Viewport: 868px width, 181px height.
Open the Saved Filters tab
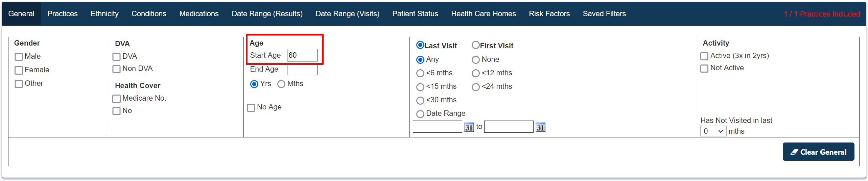[604, 14]
